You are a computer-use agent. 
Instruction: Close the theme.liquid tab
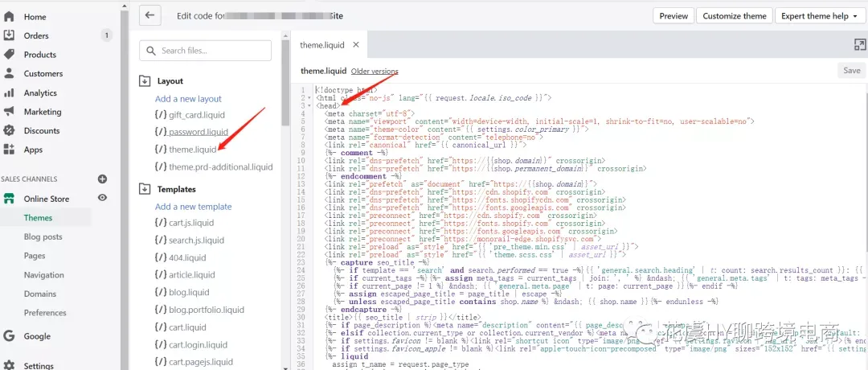(356, 45)
